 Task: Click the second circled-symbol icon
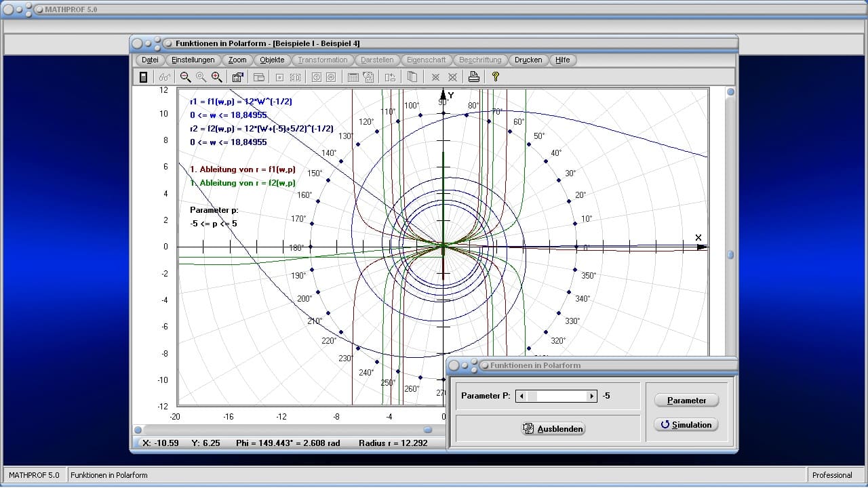[331, 77]
